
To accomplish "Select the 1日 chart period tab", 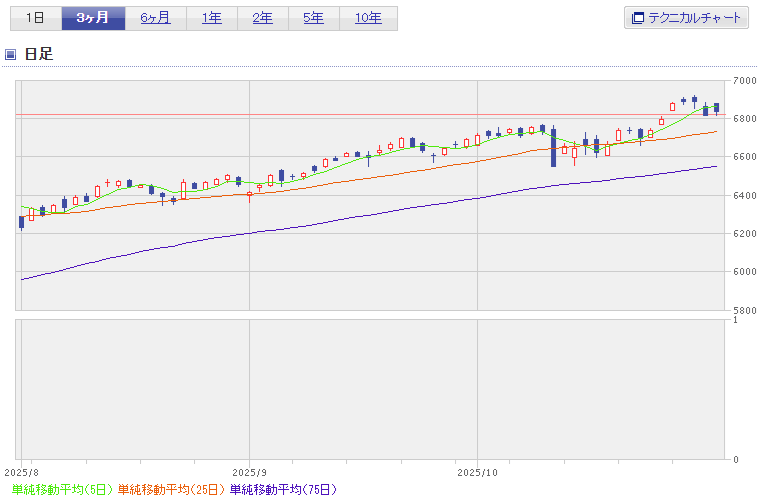I will click(35, 18).
